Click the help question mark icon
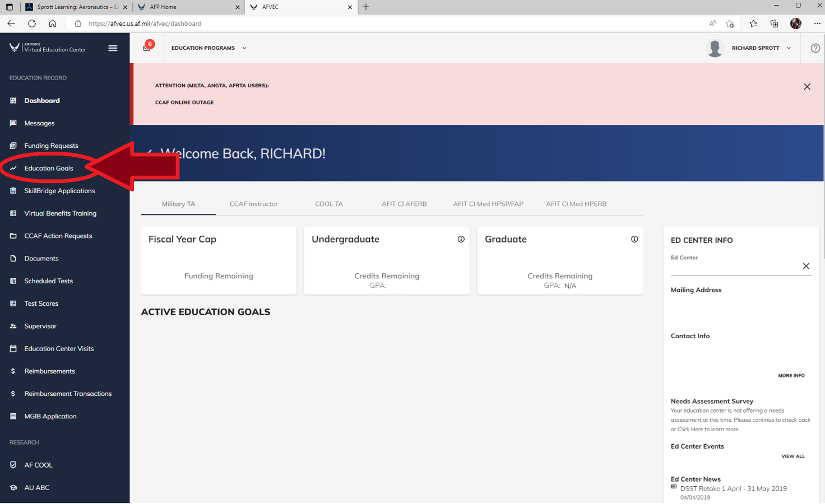 tap(815, 48)
